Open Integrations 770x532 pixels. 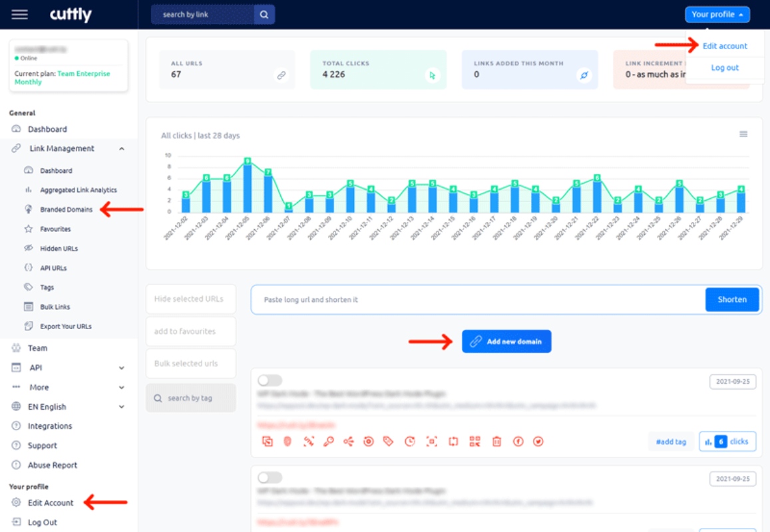click(x=50, y=426)
